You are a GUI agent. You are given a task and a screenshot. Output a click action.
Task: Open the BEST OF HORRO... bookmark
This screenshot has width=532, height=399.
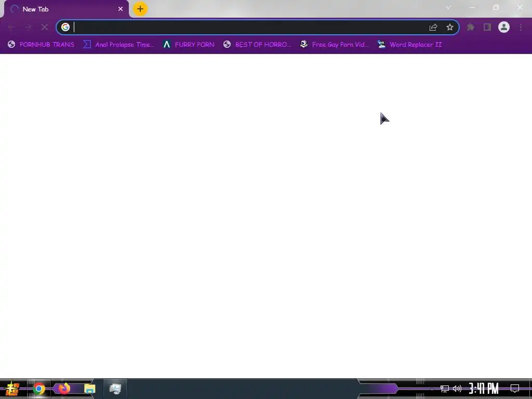tap(257, 45)
